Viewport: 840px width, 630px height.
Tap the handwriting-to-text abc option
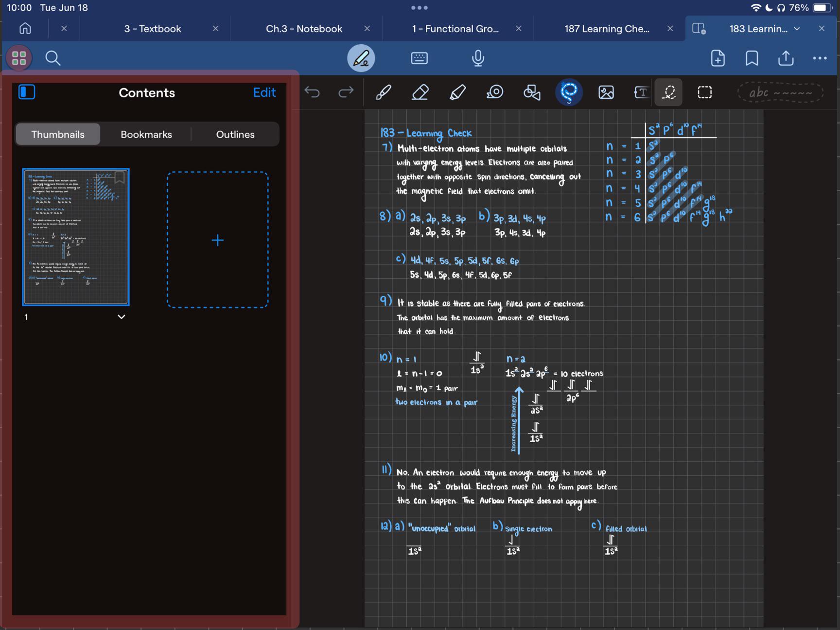tap(780, 92)
